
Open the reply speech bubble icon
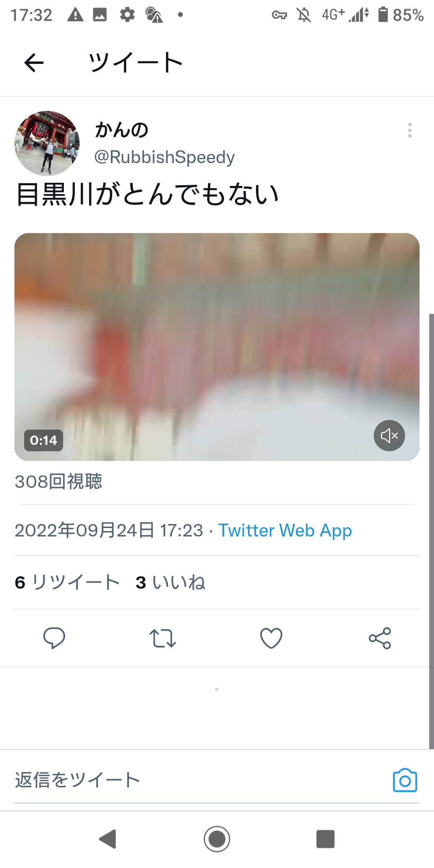coord(54,638)
